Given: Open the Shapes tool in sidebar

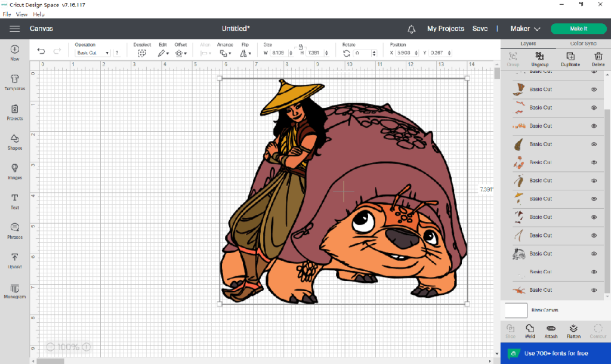Looking at the screenshot, I should (15, 141).
